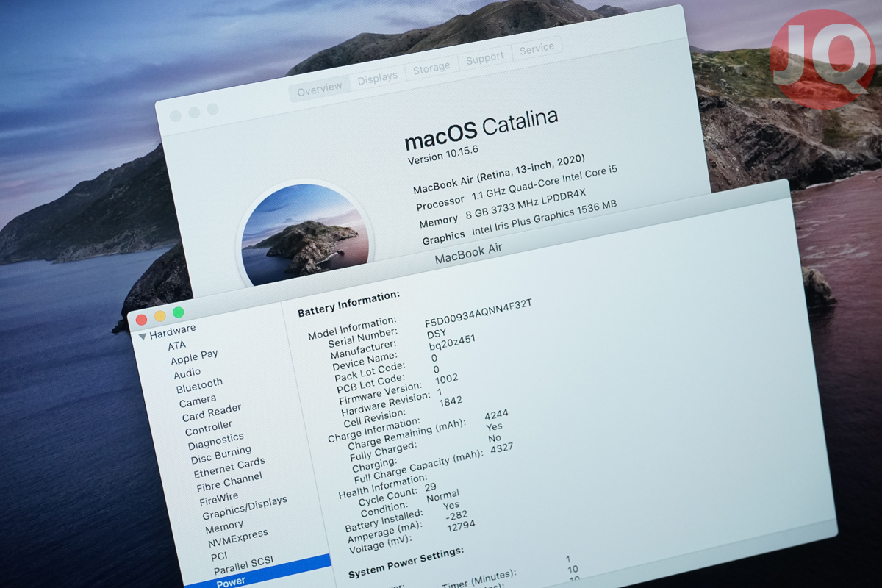Click the MacBook Air window title
This screenshot has width=882, height=588.
pos(469,254)
